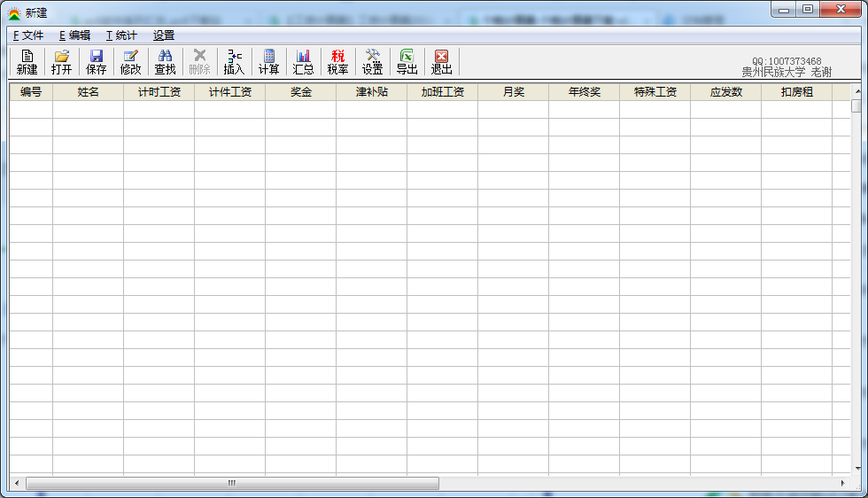This screenshot has width=868, height=498.
Task: Click the horizontal scrollbar thumb
Action: coord(232,483)
